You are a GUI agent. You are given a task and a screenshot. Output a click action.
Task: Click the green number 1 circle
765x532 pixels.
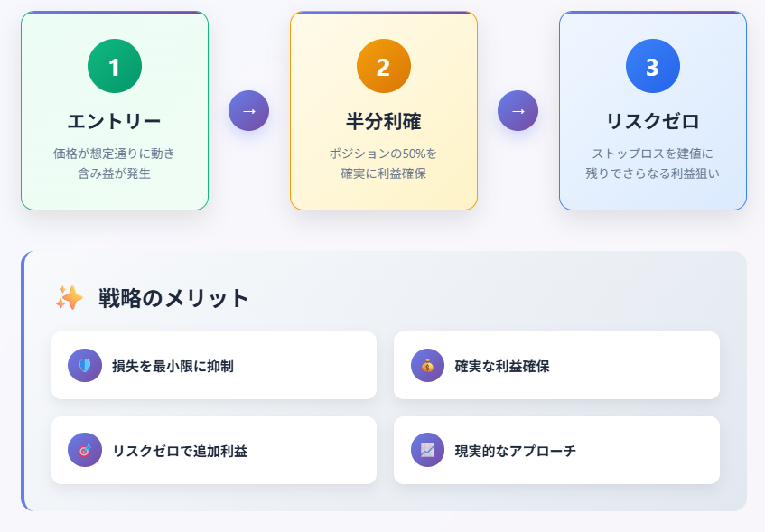point(115,66)
